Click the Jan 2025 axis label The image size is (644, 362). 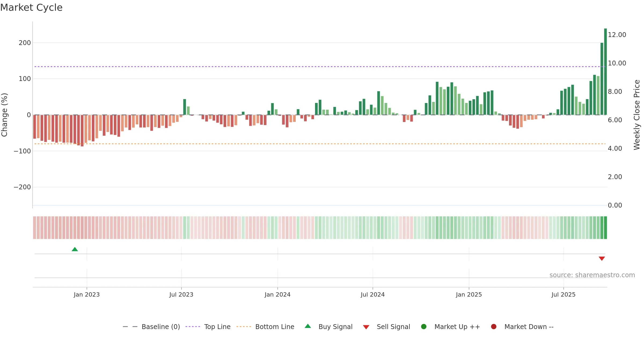469,294
